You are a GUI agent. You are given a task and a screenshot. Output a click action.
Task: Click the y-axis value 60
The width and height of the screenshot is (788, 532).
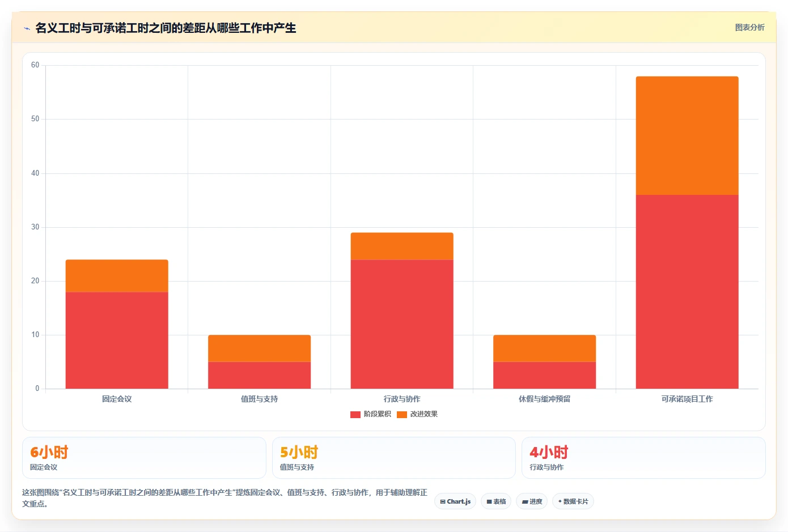[x=35, y=65]
